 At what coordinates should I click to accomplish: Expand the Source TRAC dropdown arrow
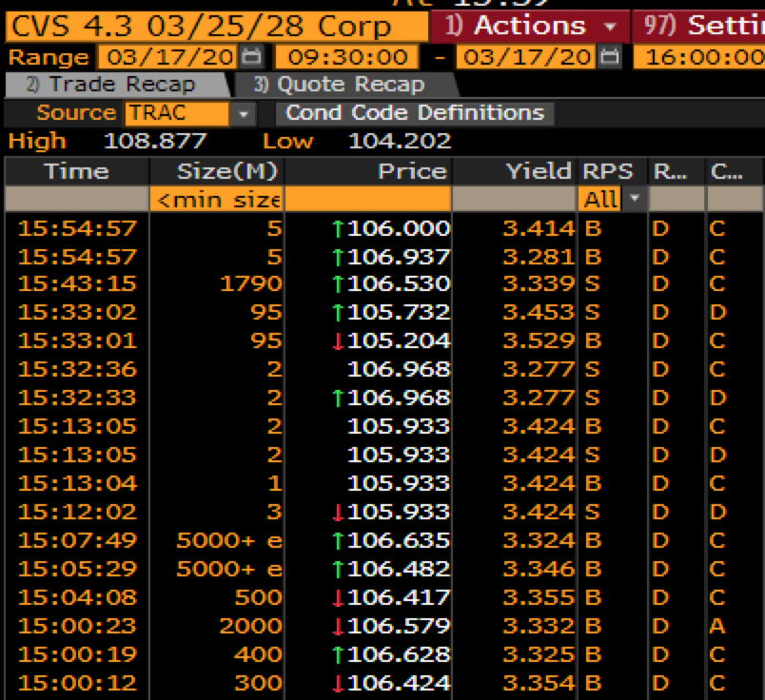[244, 114]
